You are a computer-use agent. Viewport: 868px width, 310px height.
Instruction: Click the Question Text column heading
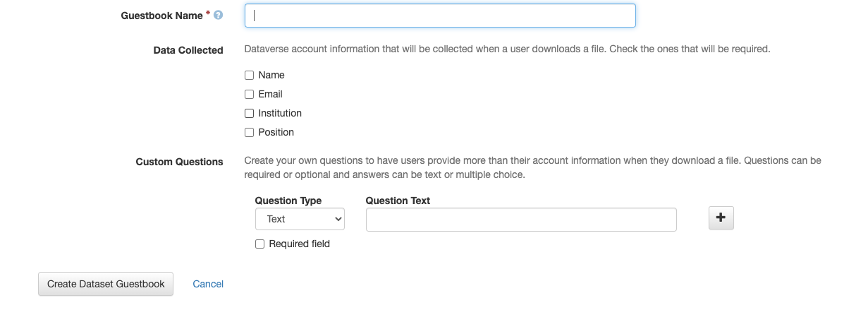(x=398, y=201)
